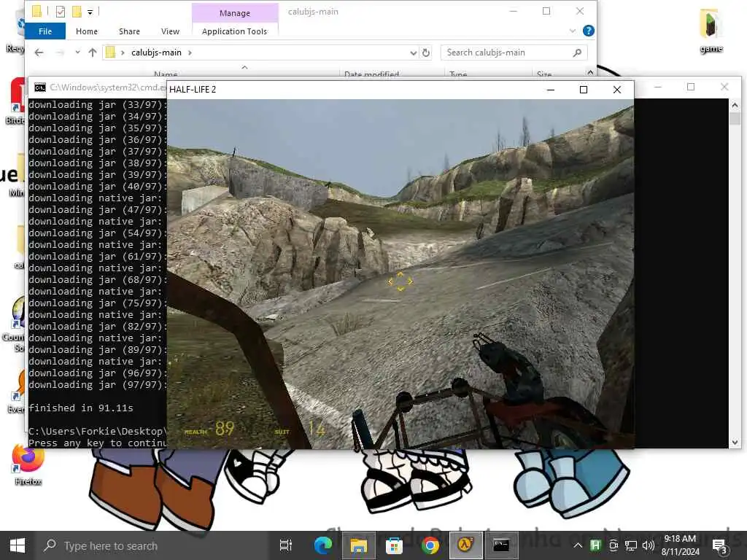The image size is (747, 560).
Task: Click the cmd window scrollbar up arrow
Action: click(x=735, y=105)
